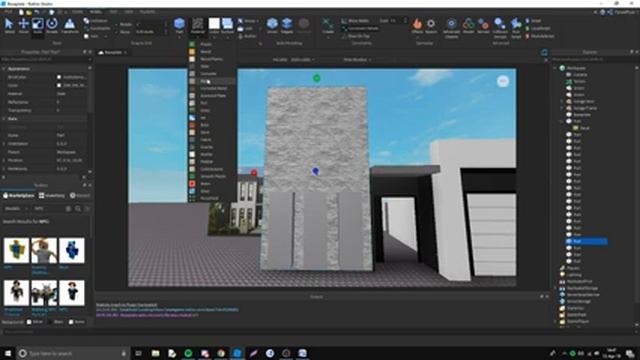
Task: Click the Create constraint icon
Action: pyautogui.click(x=328, y=25)
